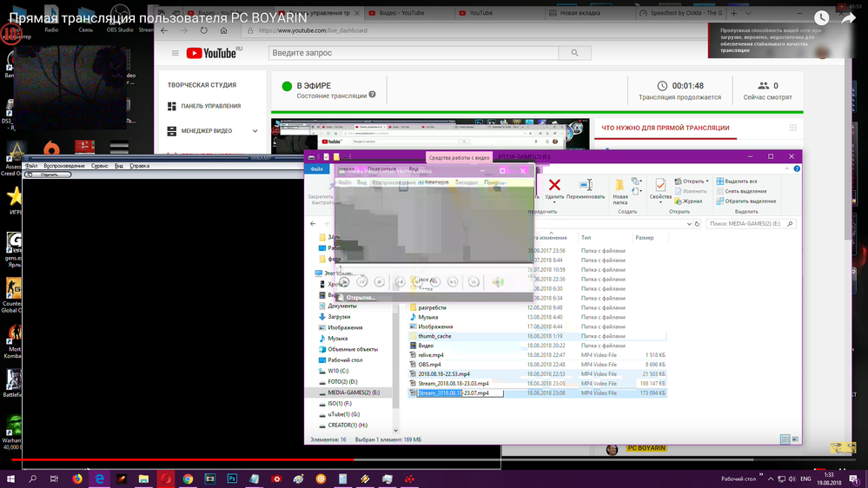
Task: Click the Журнал history icon in ribbon
Action: tap(688, 201)
